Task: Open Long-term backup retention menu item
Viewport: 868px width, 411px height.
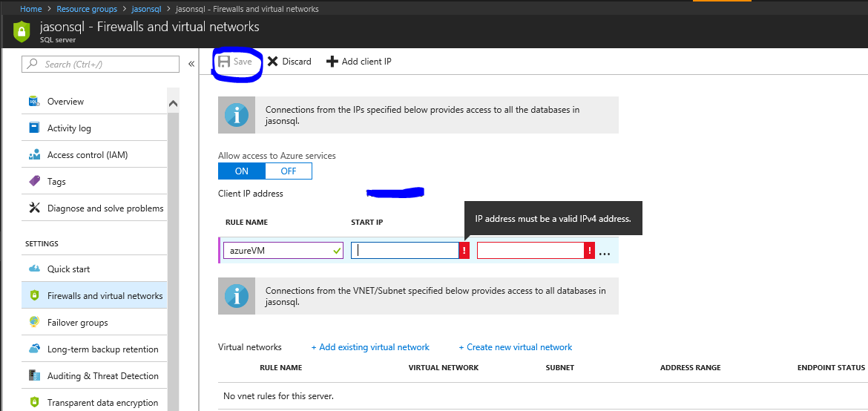Action: coord(94,349)
